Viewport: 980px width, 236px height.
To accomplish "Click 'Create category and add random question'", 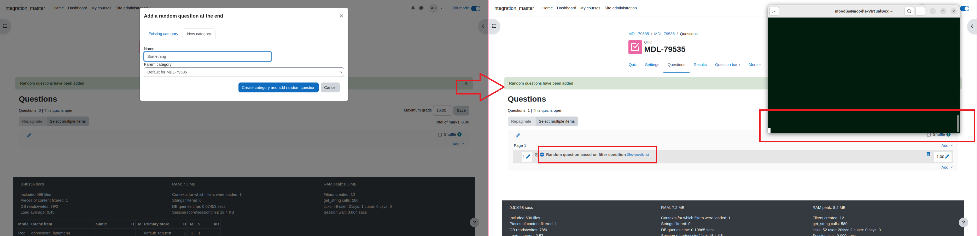I will [x=278, y=87].
